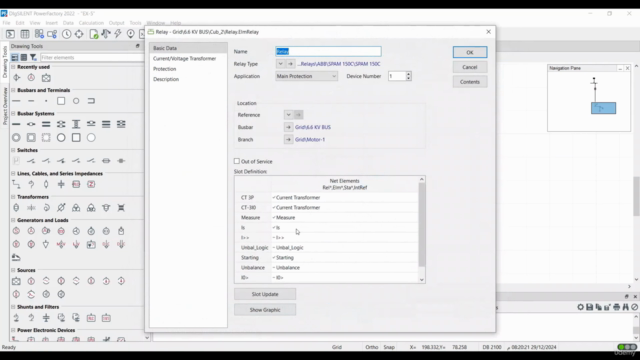Click the circle terminal icon under Busbars and Terminals
The height and width of the screenshot is (360, 640).
pyautogui.click(x=76, y=101)
